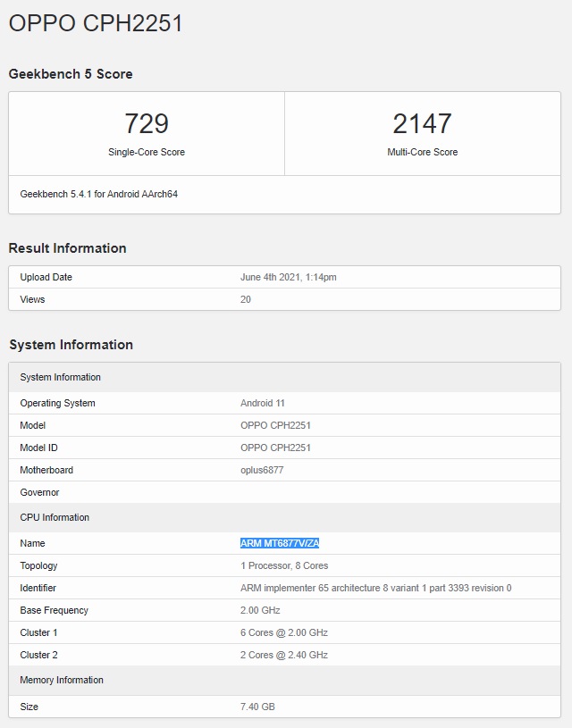Click the Views row label
The height and width of the screenshot is (728, 572).
coord(32,299)
